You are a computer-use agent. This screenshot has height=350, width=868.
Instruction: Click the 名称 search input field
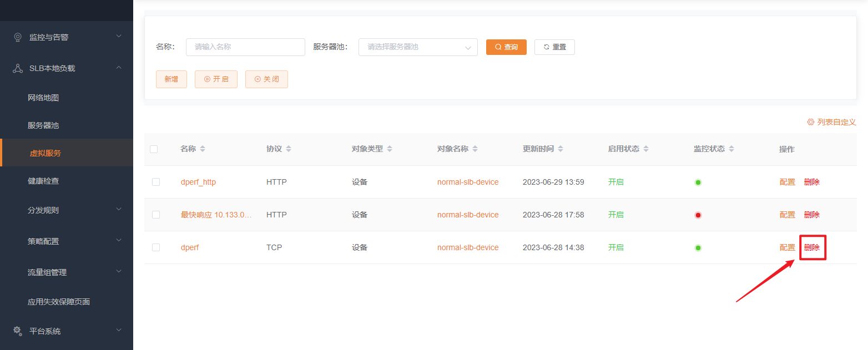tap(245, 47)
